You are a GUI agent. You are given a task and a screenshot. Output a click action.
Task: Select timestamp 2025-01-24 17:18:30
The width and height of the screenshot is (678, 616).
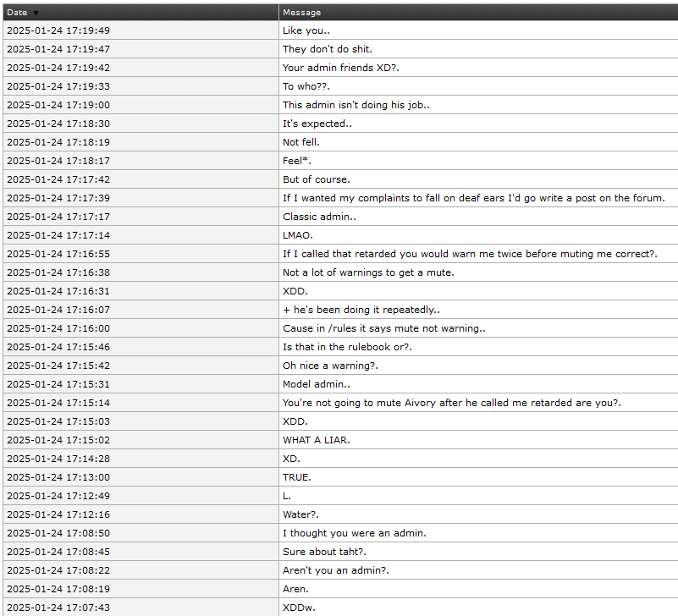coord(58,124)
